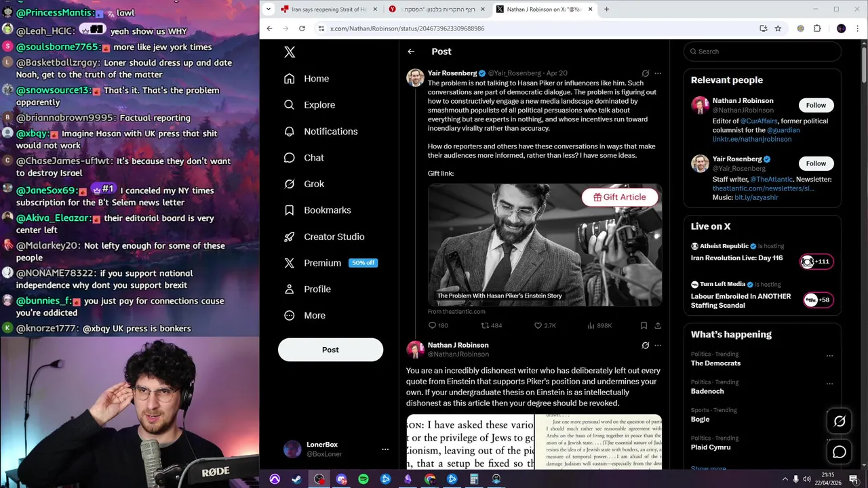Click the X Search field
This screenshot has width=868, height=488.
pos(763,52)
